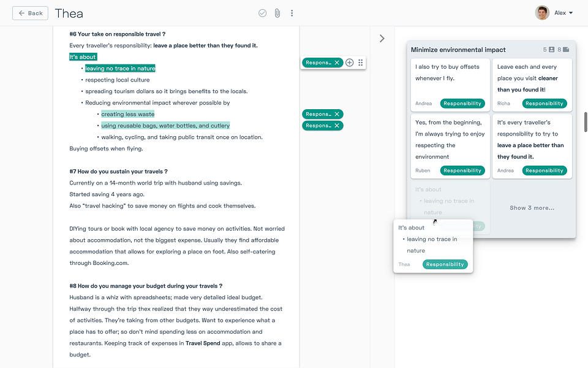Click Alex's profile avatar
This screenshot has width=588, height=368.
[x=542, y=13]
